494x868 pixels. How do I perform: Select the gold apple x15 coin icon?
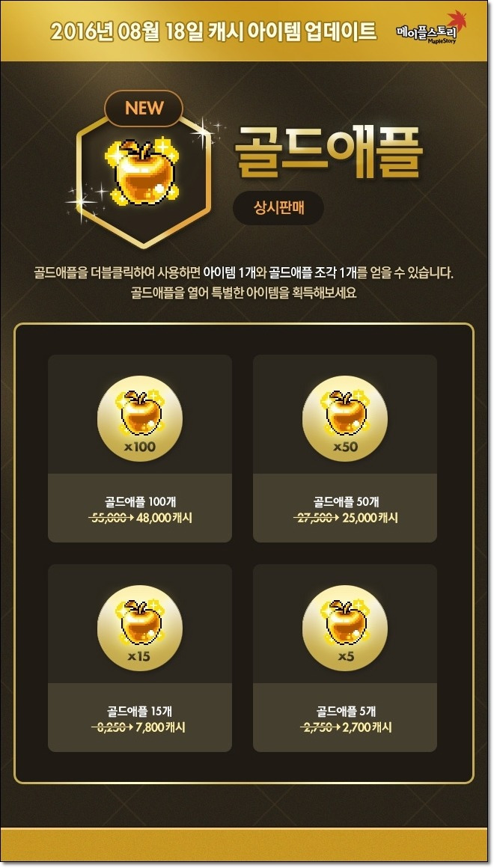[140, 627]
